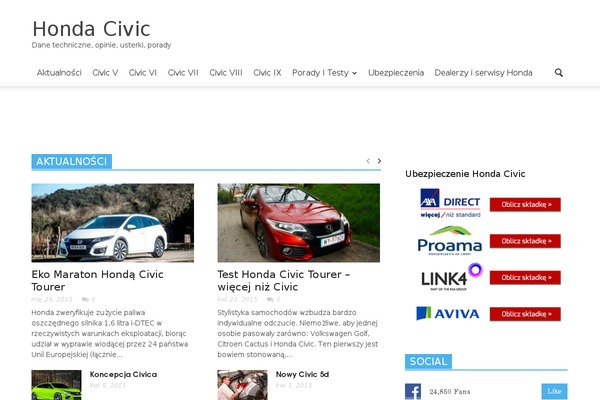Click the Proama logo
Image resolution: width=600 pixels, height=400 pixels.
(449, 241)
